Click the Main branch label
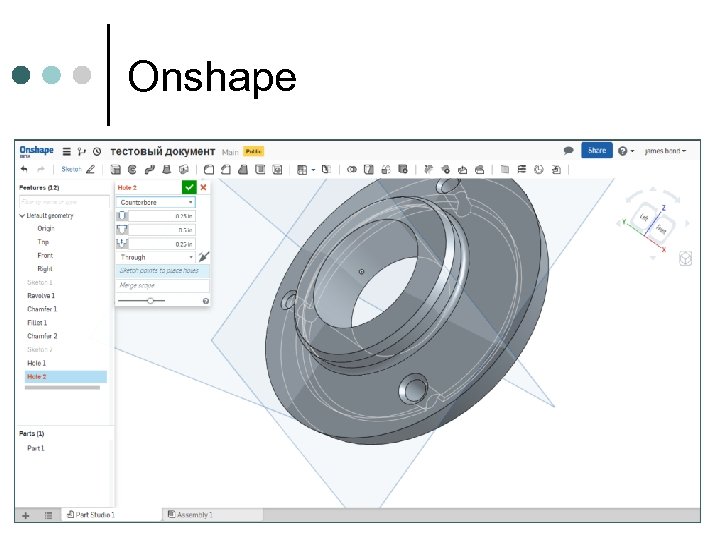The width and height of the screenshot is (720, 540). coord(230,152)
